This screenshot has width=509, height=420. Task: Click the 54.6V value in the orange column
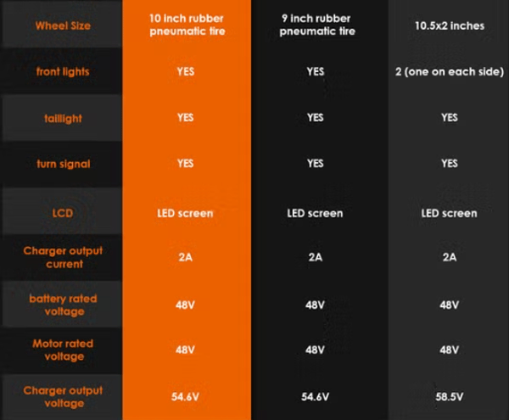[x=185, y=396]
